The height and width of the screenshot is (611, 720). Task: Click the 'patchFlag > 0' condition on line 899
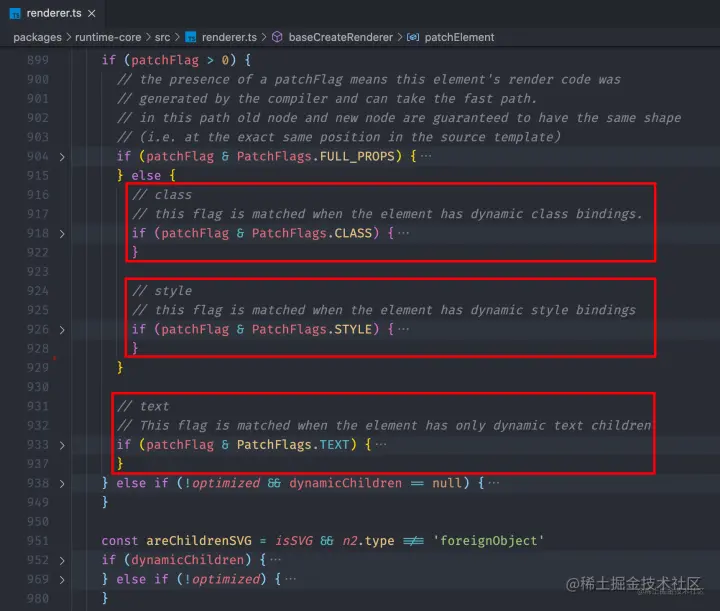click(x=180, y=60)
